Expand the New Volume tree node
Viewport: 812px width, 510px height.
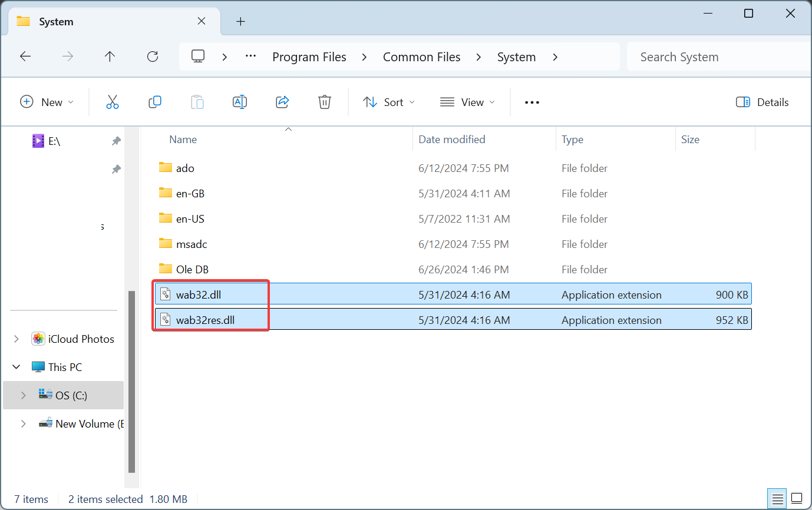(24, 423)
